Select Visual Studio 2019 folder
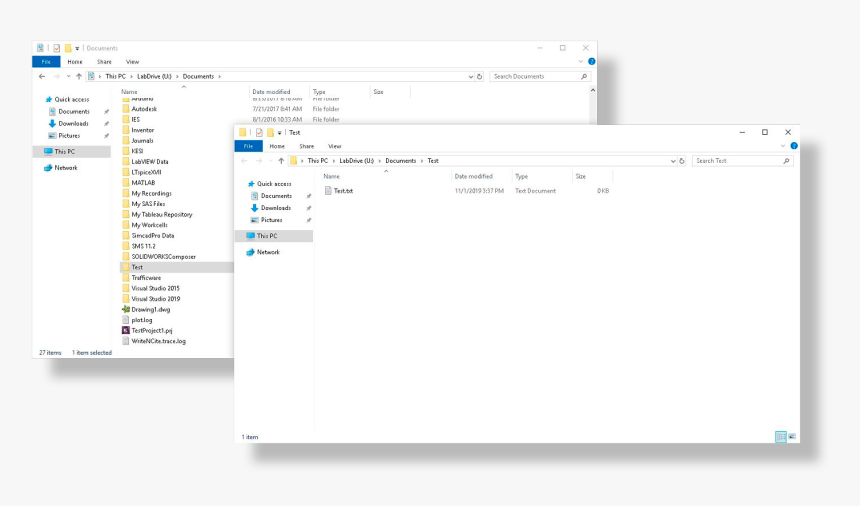Screen dimensions: 860x506 click(155, 299)
